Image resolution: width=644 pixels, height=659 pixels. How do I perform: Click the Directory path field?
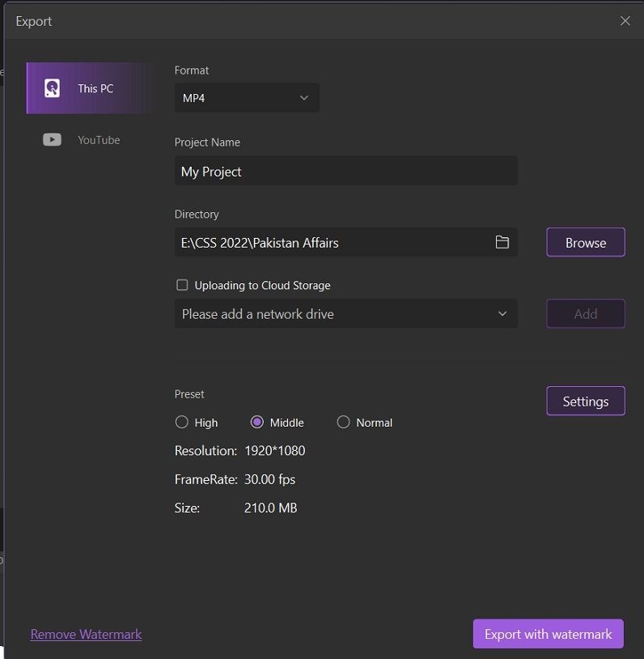tap(332, 242)
